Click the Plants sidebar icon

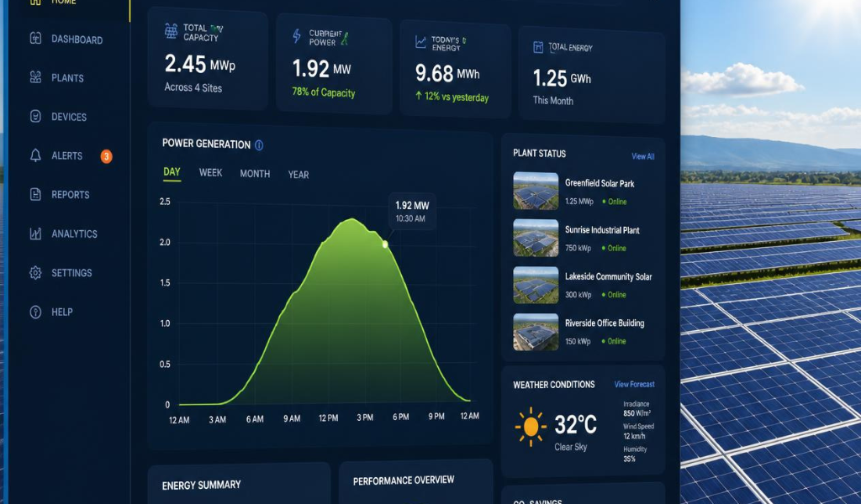35,77
